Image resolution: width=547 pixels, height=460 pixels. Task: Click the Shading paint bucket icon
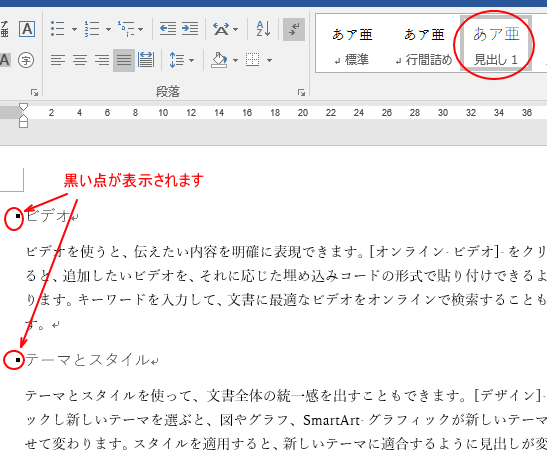[219, 60]
